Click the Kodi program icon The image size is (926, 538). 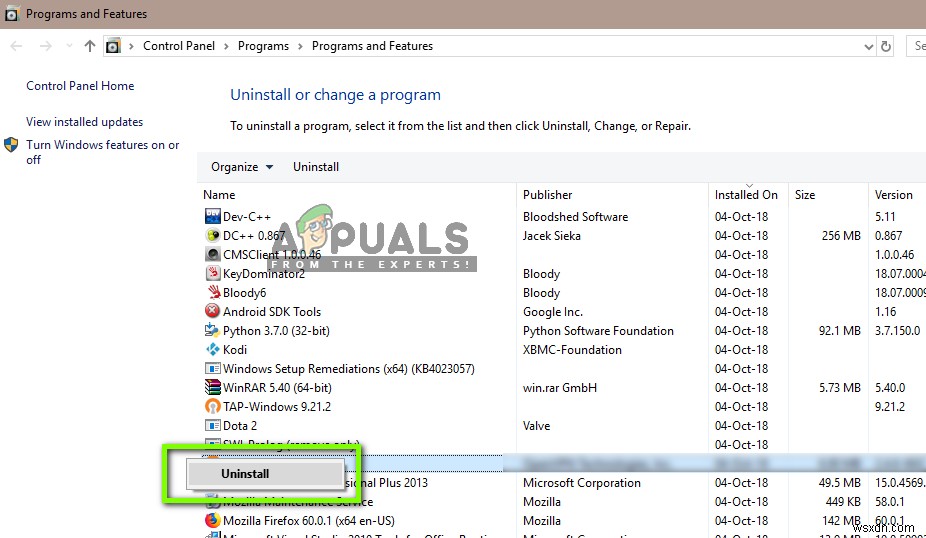[x=212, y=349]
